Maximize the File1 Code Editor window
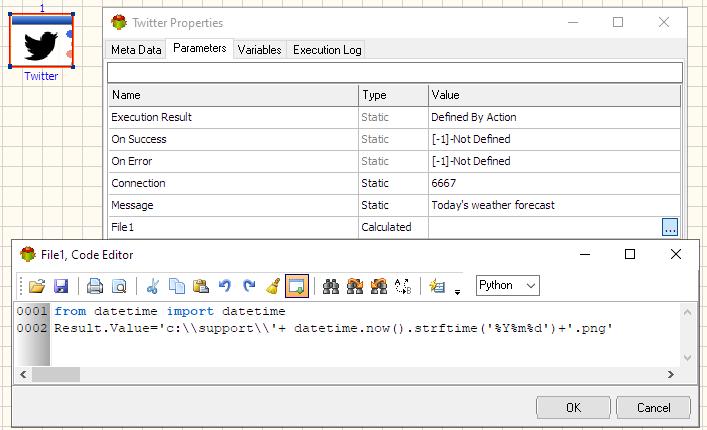Image resolution: width=707 pixels, height=430 pixels. 630,255
